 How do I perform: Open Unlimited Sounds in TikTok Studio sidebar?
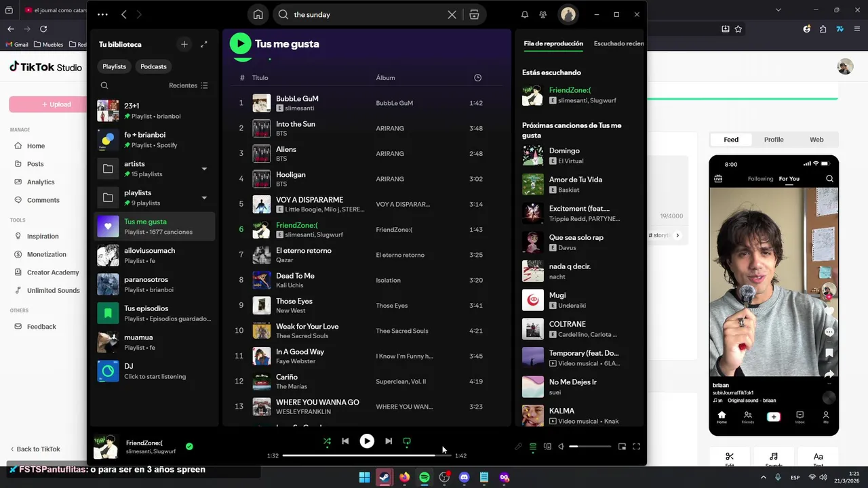53,290
